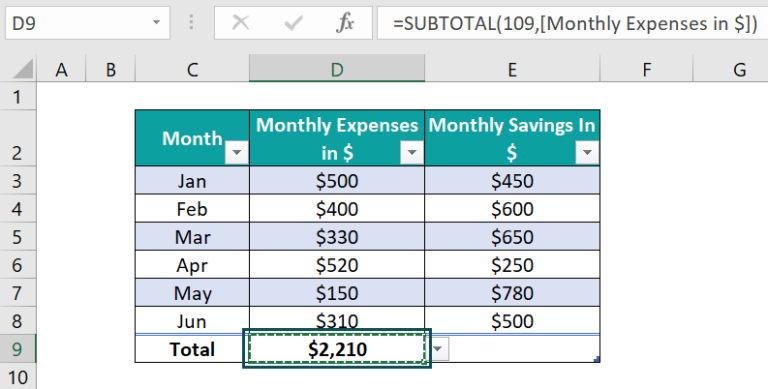Select row 5 header
Viewport: 768px width, 389px height.
pyautogui.click(x=18, y=237)
